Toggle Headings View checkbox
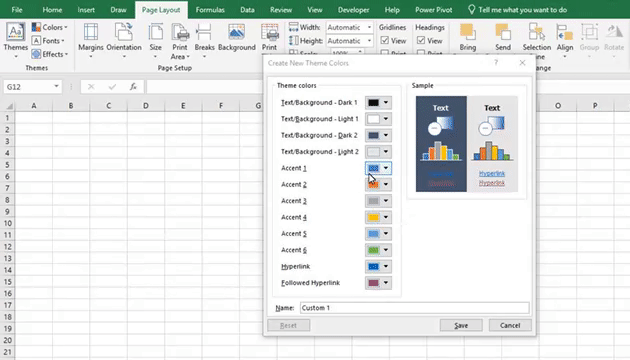 point(421,41)
